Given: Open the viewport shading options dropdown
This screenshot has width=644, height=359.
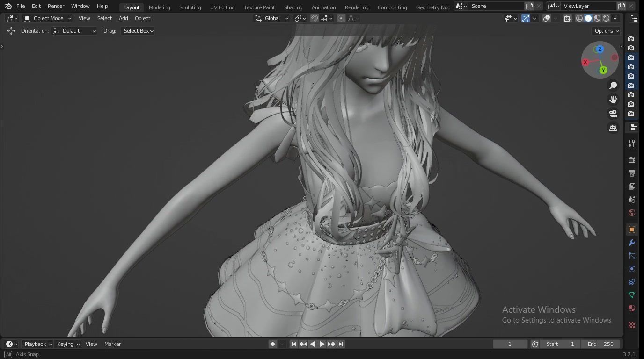Looking at the screenshot, I should [x=615, y=18].
